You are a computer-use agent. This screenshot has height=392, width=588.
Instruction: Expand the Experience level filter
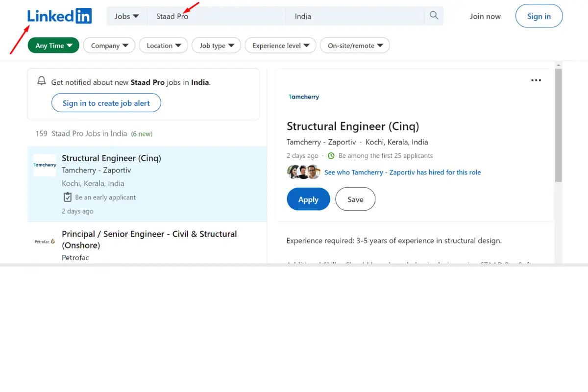coord(281,46)
